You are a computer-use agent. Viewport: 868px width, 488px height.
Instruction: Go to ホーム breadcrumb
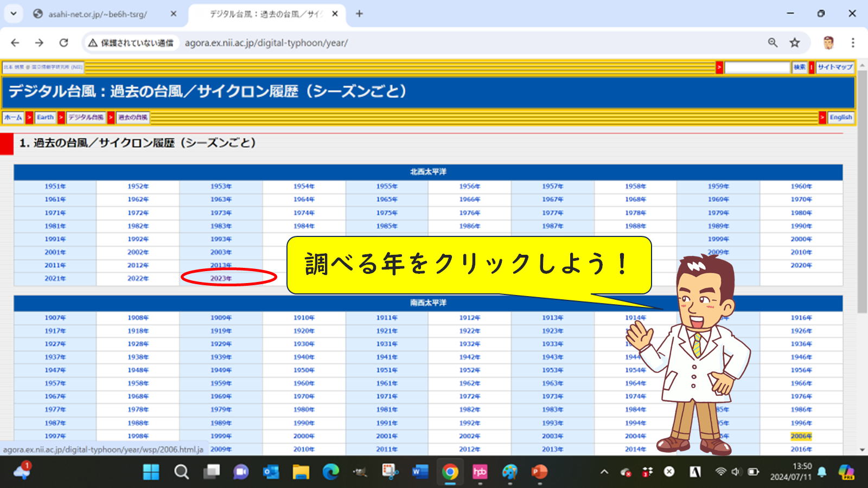(x=14, y=117)
